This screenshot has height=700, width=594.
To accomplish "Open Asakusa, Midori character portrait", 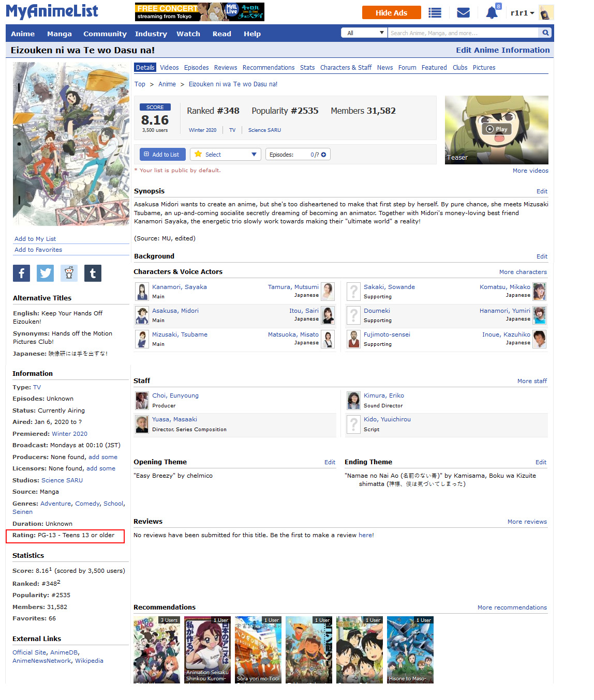I will tap(142, 315).
